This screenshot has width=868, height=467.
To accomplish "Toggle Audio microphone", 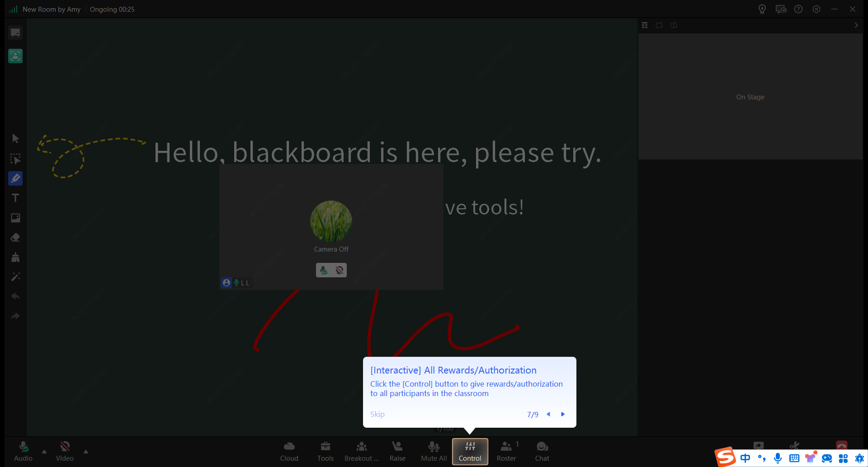I will point(24,451).
